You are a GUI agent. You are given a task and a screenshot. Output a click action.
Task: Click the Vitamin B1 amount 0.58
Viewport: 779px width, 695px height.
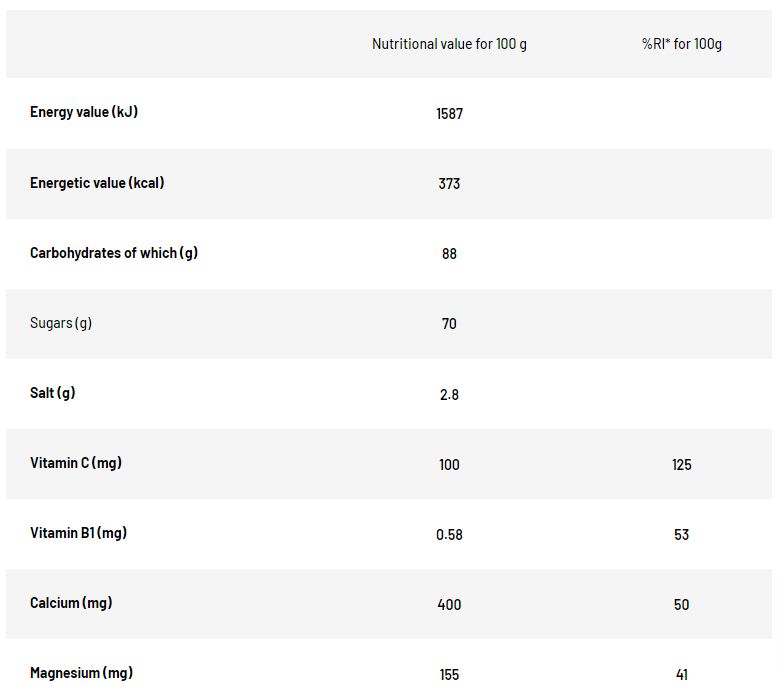449,535
